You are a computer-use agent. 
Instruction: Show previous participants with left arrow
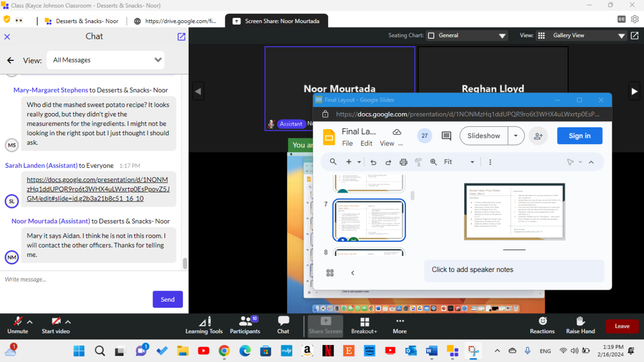(198, 91)
